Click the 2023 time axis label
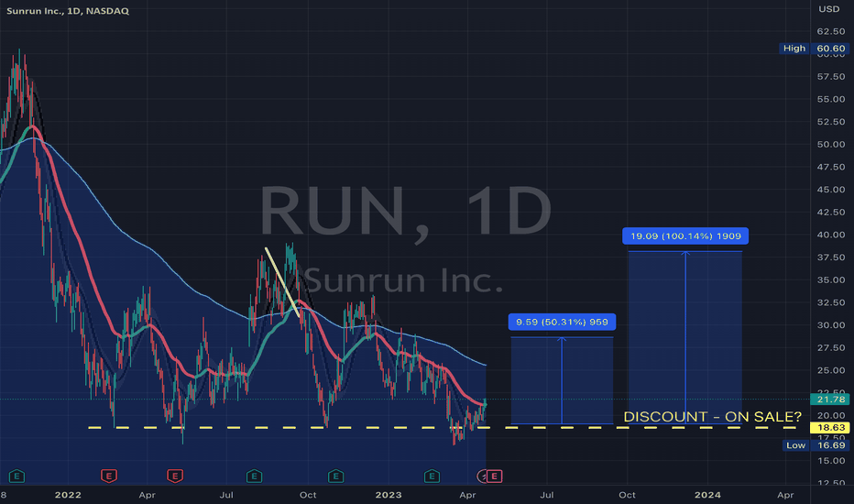 click(x=389, y=495)
